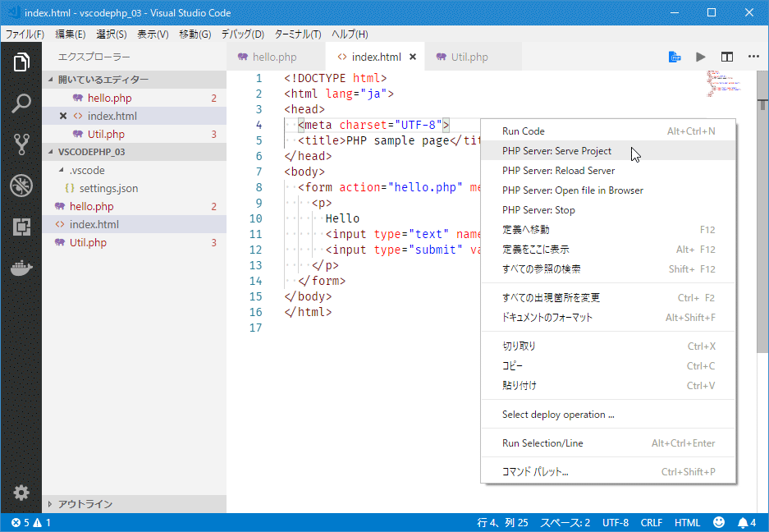Click CRLF to change line endings

651,522
